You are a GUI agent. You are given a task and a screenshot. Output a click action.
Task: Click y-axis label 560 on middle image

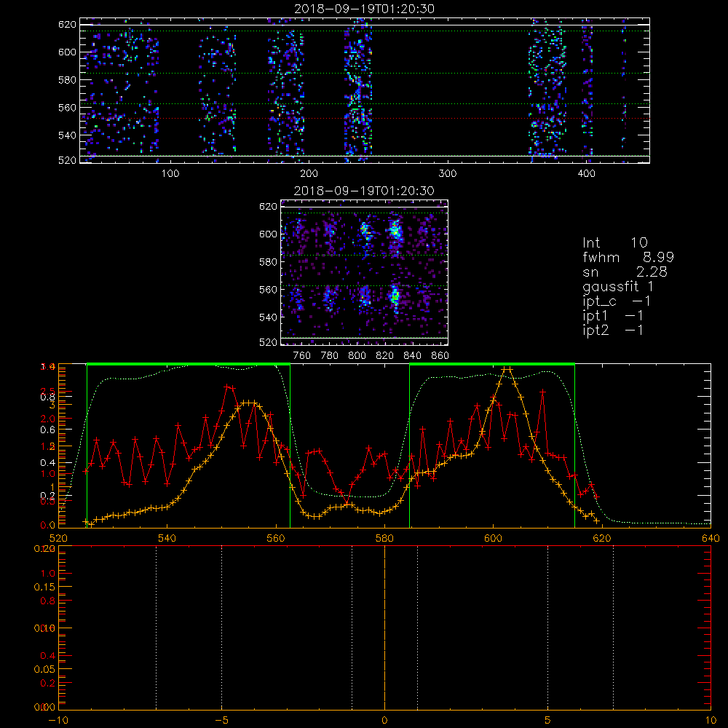coord(269,290)
